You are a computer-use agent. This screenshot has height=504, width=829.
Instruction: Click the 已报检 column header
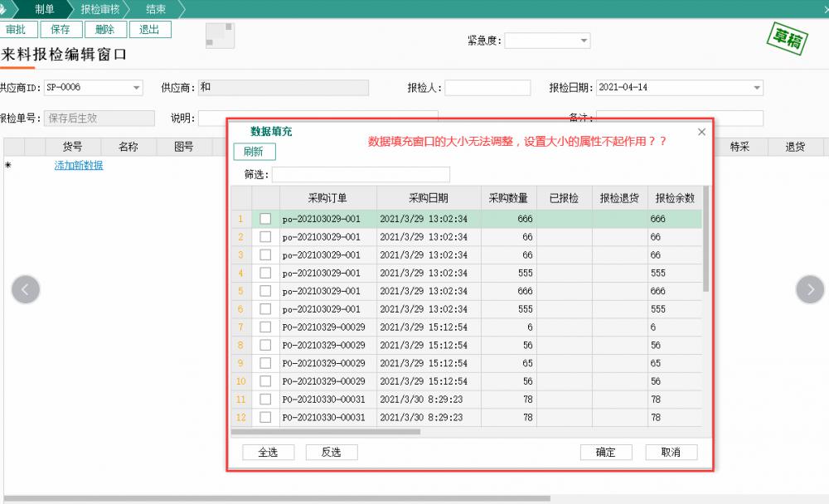tap(564, 198)
